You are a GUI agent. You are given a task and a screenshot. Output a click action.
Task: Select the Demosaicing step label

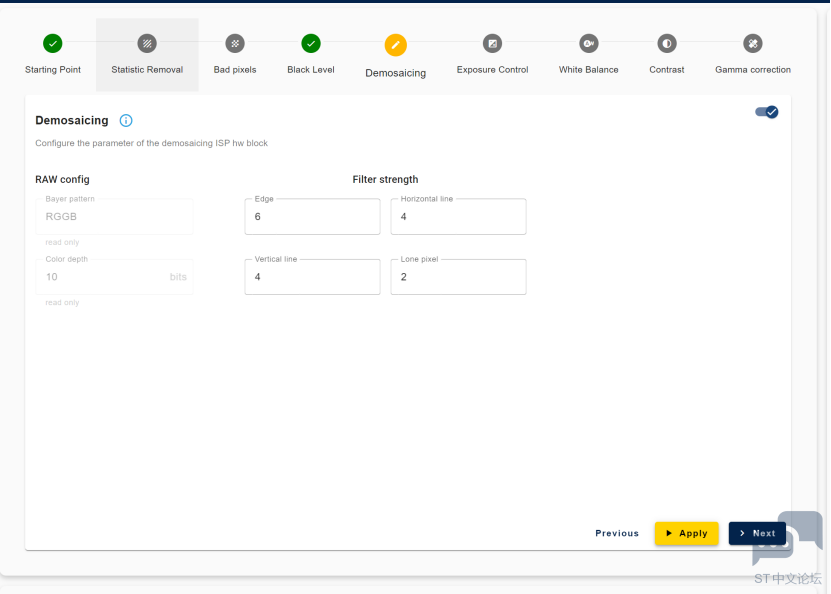[x=395, y=73]
